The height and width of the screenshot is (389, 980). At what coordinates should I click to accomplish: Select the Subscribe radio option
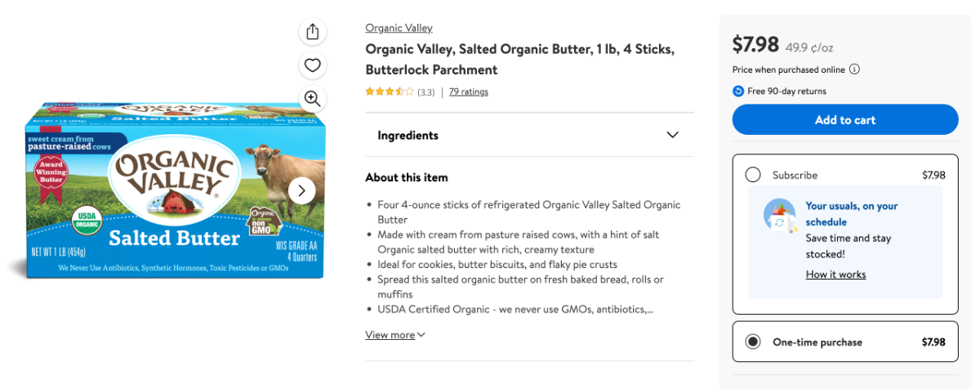pos(753,175)
